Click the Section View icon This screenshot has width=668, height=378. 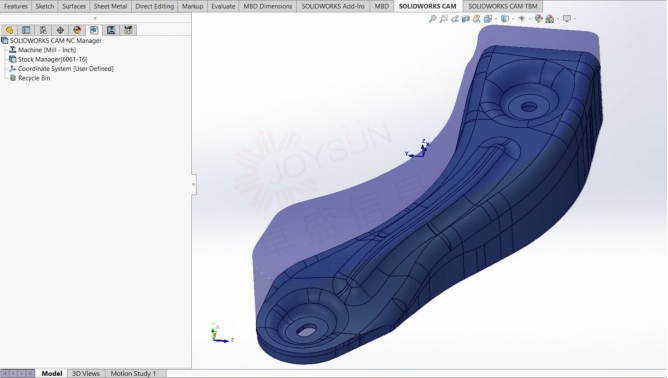coord(466,19)
